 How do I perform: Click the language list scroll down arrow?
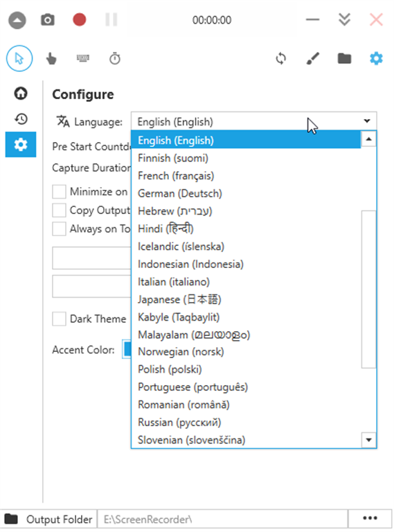click(x=368, y=440)
